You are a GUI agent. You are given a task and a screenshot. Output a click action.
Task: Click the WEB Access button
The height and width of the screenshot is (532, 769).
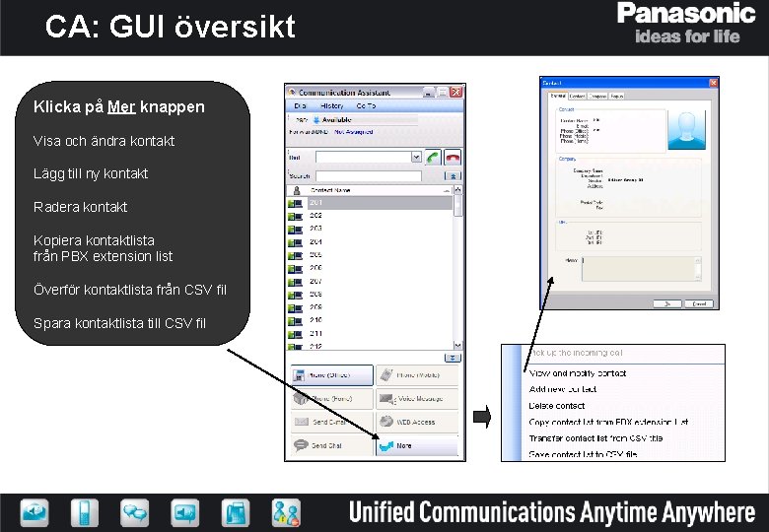click(x=417, y=422)
